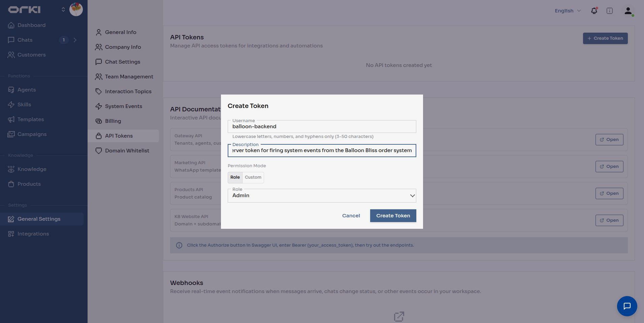Click the Description input field
The width and height of the screenshot is (644, 323).
(x=322, y=150)
